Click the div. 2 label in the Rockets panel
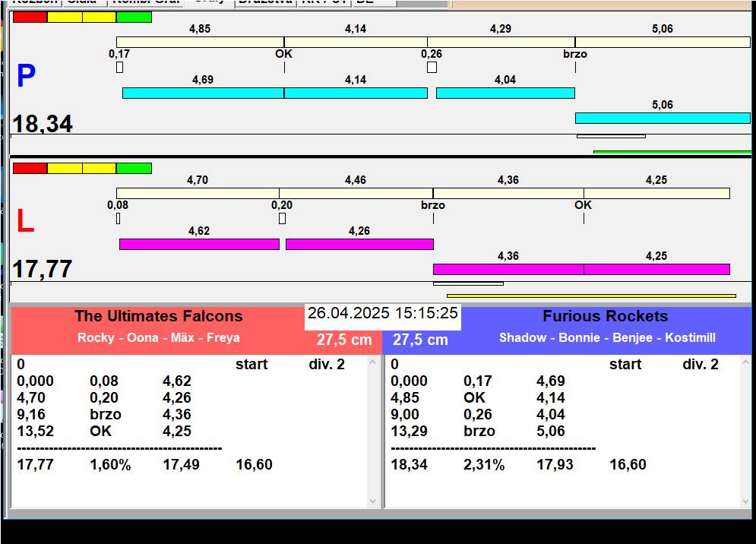 [701, 365]
